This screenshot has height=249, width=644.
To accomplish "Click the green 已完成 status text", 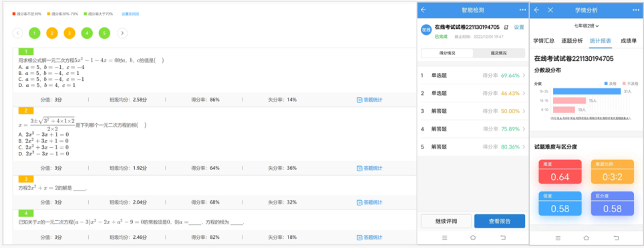I will pos(441,37).
